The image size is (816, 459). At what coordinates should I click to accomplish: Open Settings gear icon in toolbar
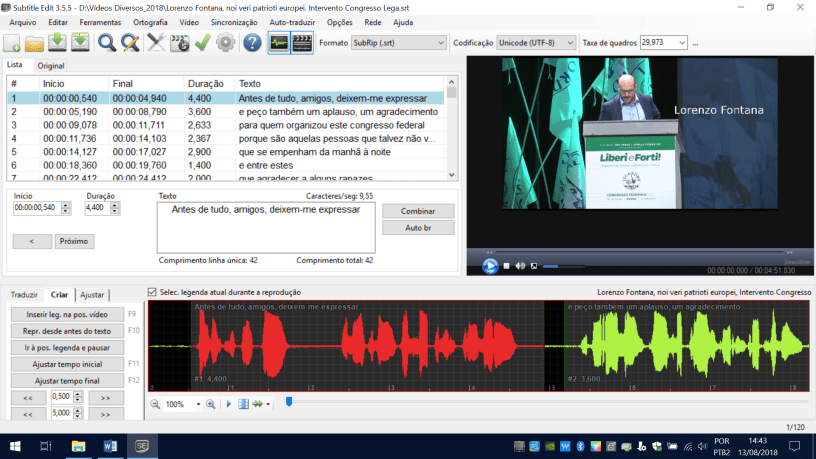225,43
